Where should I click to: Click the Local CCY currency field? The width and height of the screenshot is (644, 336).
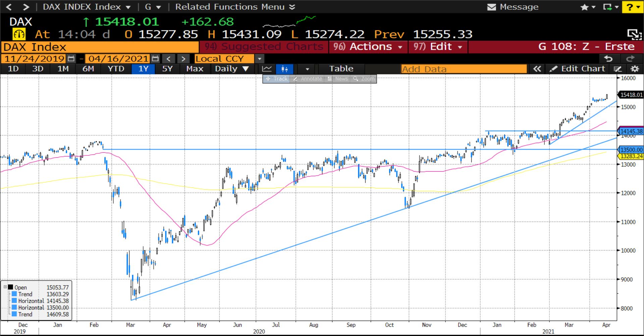pos(224,59)
